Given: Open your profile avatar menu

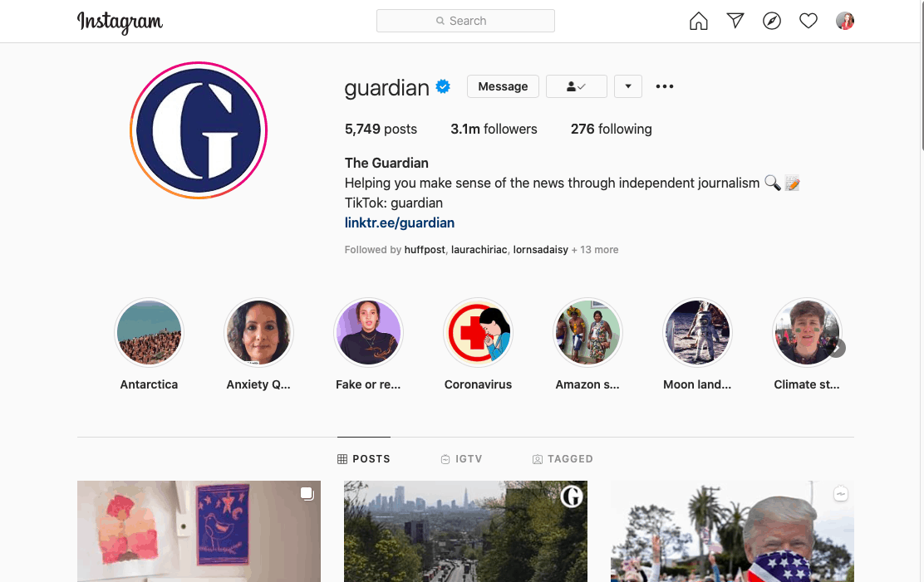Looking at the screenshot, I should pyautogui.click(x=845, y=22).
